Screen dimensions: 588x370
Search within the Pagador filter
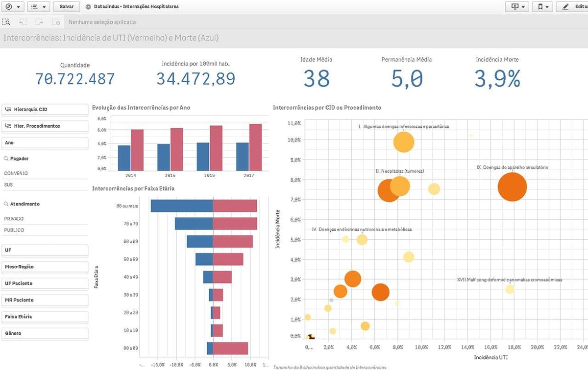[x=6, y=159]
